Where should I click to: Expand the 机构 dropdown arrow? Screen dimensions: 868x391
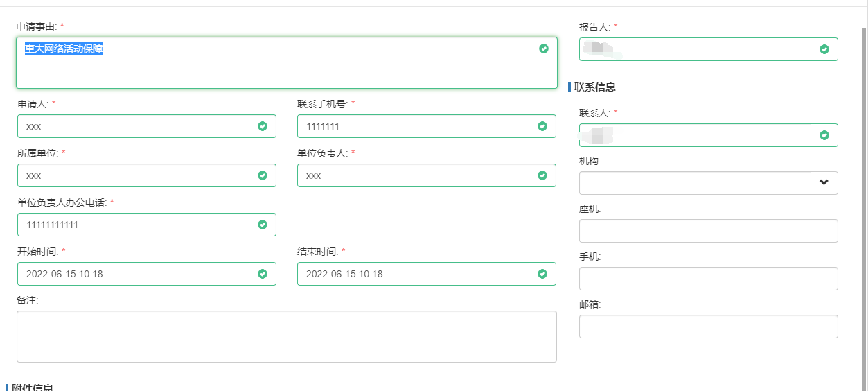click(824, 183)
